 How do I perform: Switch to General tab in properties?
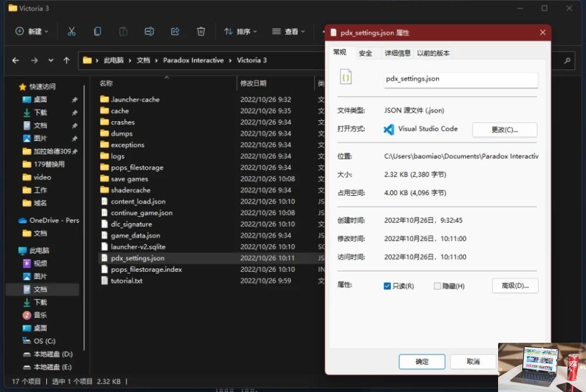coord(340,52)
